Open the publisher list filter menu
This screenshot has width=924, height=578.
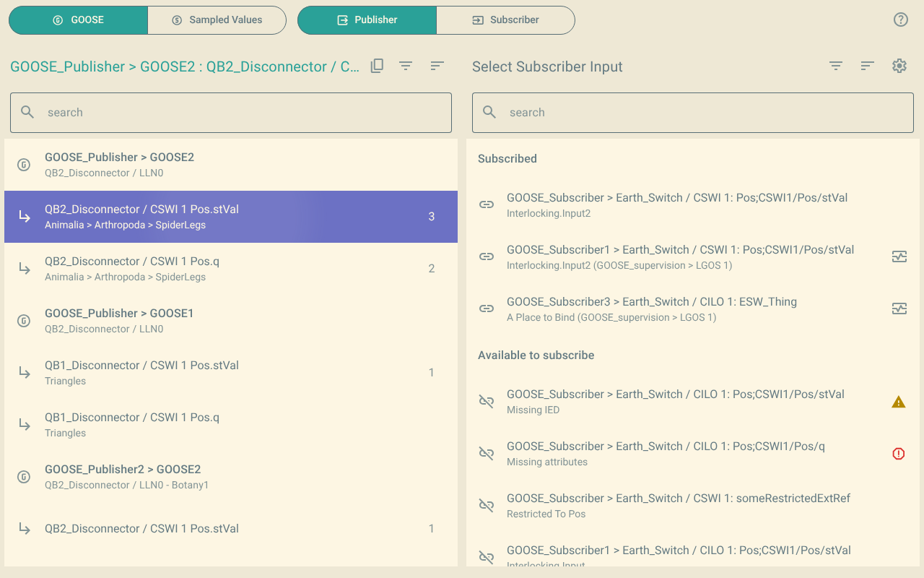pos(406,66)
